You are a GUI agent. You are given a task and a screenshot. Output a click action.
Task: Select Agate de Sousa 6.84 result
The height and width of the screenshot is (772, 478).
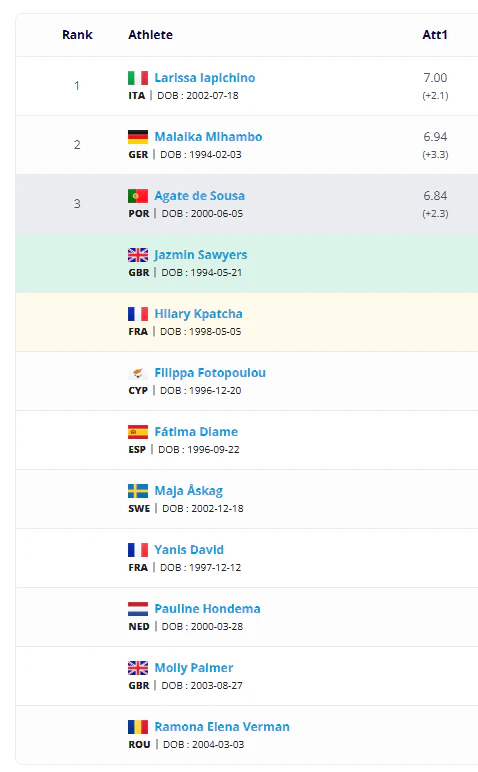click(435, 196)
